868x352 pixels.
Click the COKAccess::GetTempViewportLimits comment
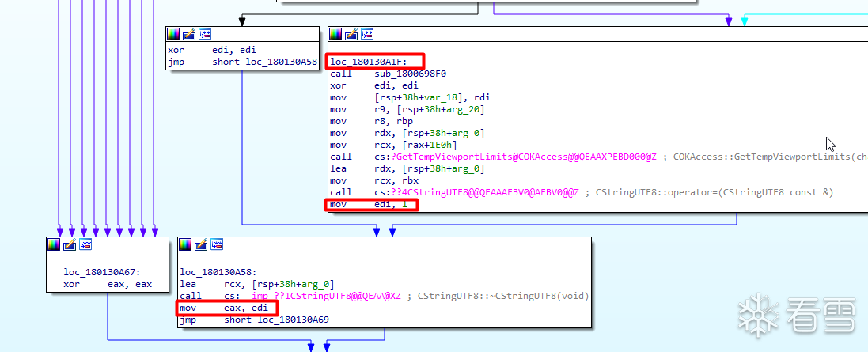[771, 157]
